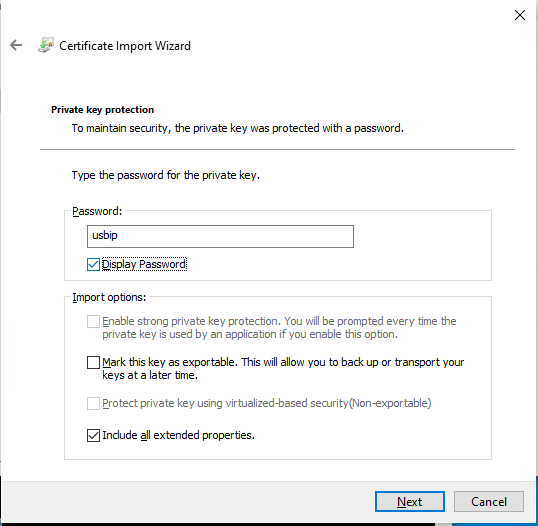The image size is (538, 526).
Task: Click the Private key protection heading
Action: 103,110
